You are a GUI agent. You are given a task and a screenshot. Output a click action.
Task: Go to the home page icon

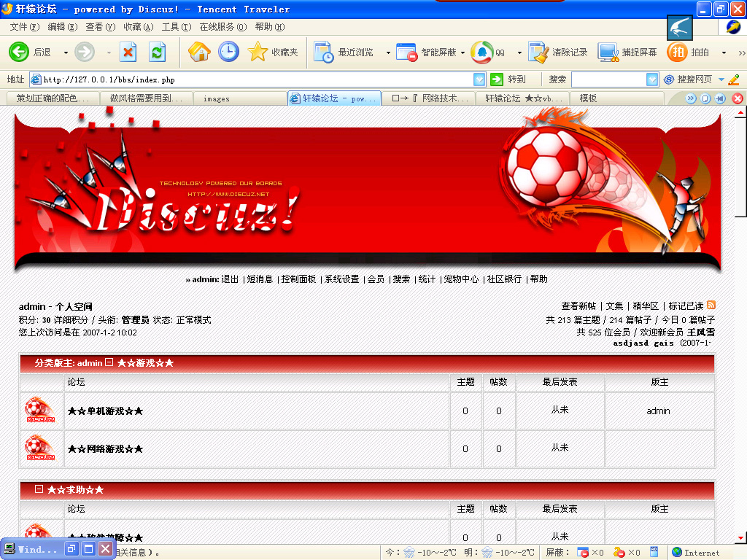199,52
